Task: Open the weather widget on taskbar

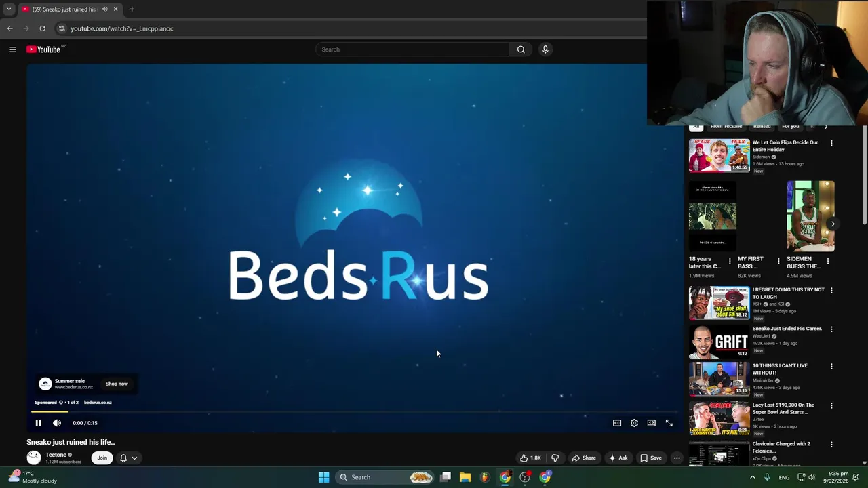Action: [x=31, y=477]
